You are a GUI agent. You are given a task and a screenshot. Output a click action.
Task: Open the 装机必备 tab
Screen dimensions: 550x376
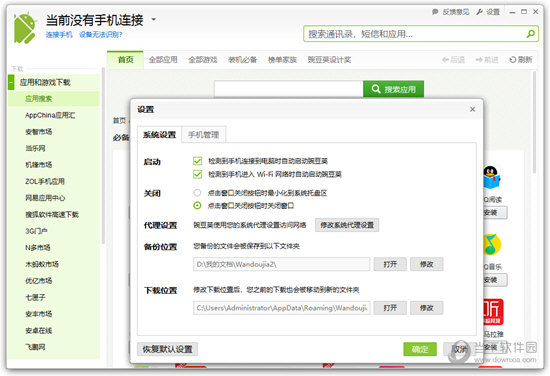pos(242,60)
